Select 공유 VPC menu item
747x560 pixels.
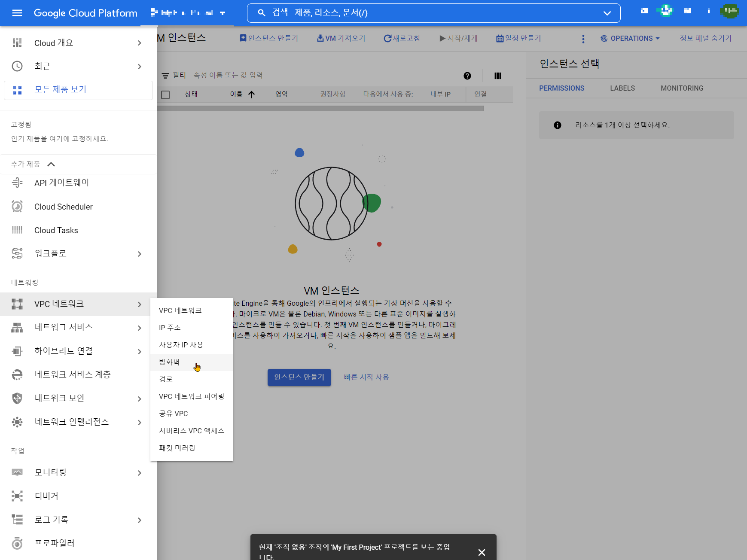tap(192, 414)
